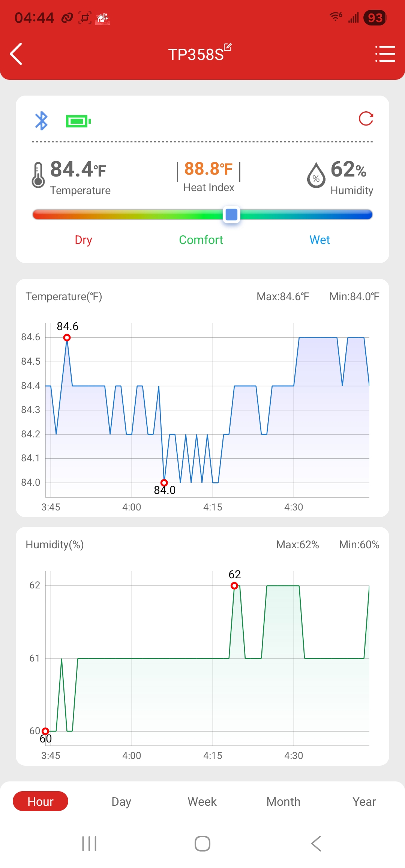This screenshot has width=405, height=868.
Task: Tap the thermometer icon beside the temperature reading
Action: tap(38, 175)
